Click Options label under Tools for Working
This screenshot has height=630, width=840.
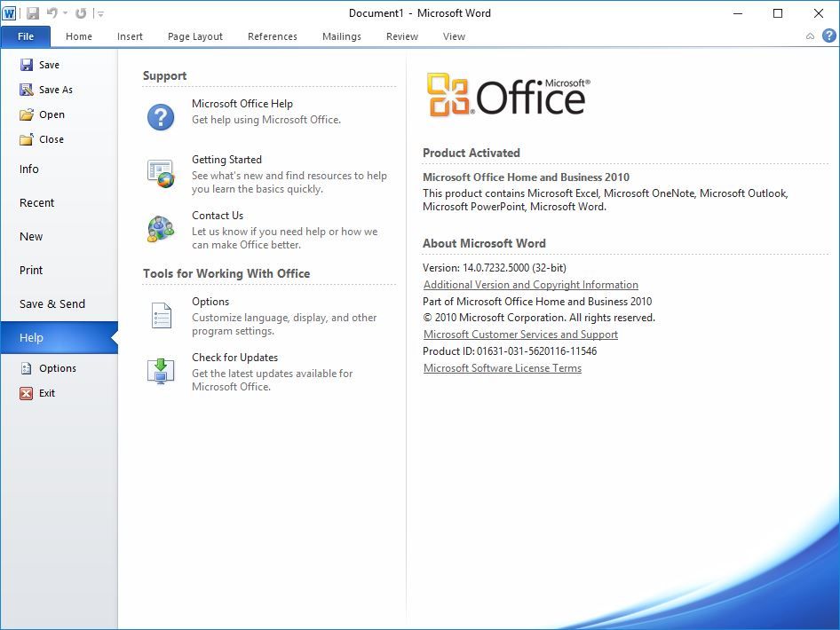(210, 302)
